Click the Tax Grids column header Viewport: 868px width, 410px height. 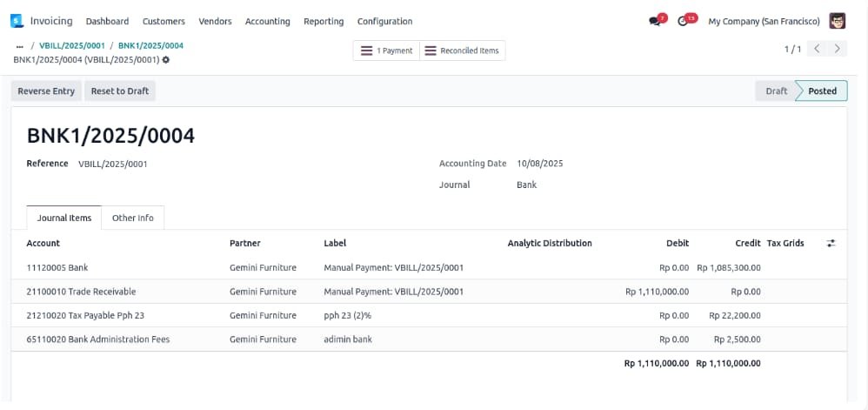pyautogui.click(x=785, y=243)
